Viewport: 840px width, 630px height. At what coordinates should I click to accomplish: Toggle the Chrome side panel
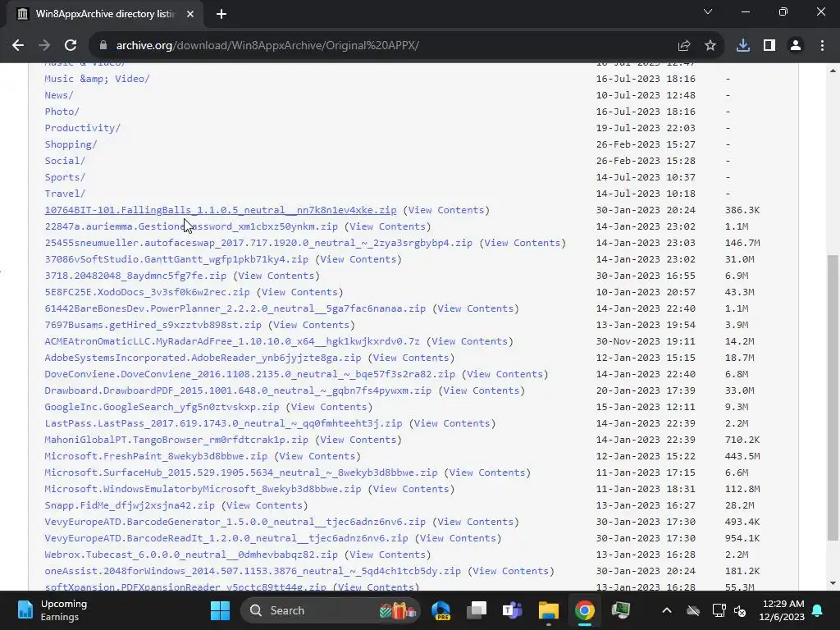(769, 46)
